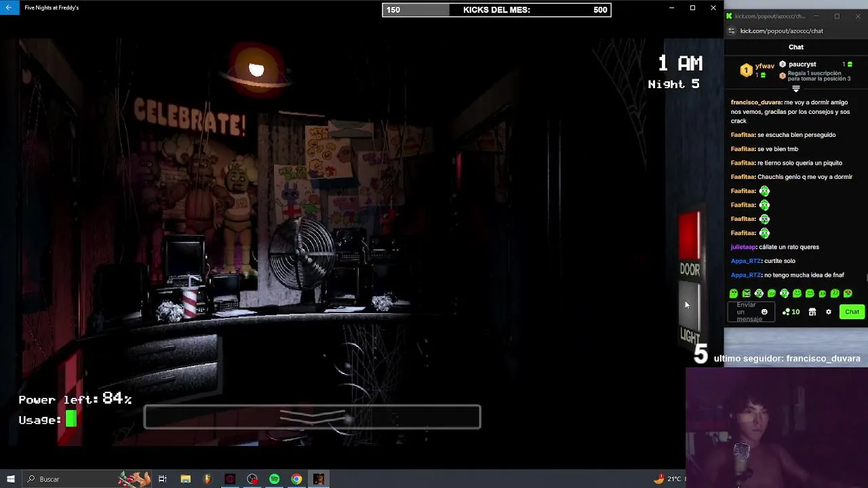Screen dimensions: 868x488
Task: Go back using the game window arrow
Action: click(9, 7)
